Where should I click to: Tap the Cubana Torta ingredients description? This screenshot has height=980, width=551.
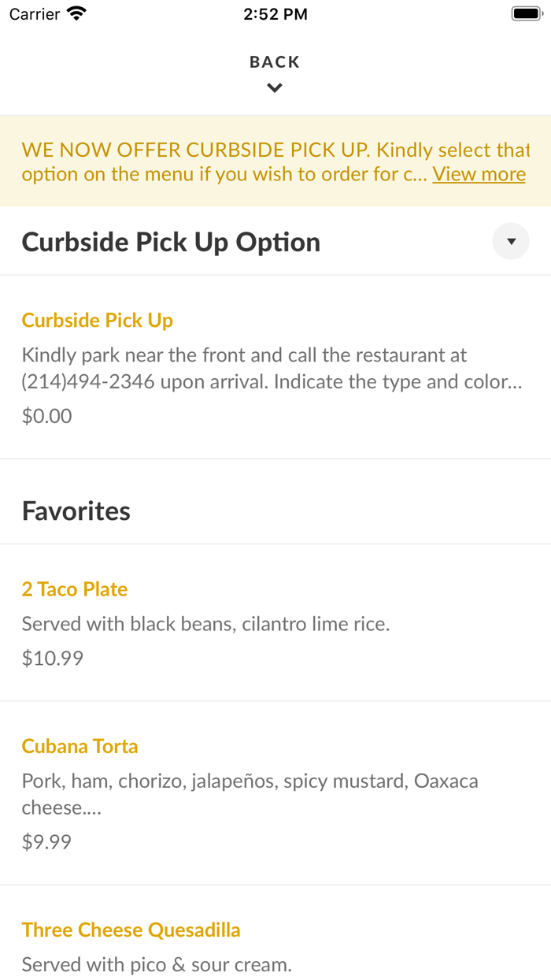[250, 794]
